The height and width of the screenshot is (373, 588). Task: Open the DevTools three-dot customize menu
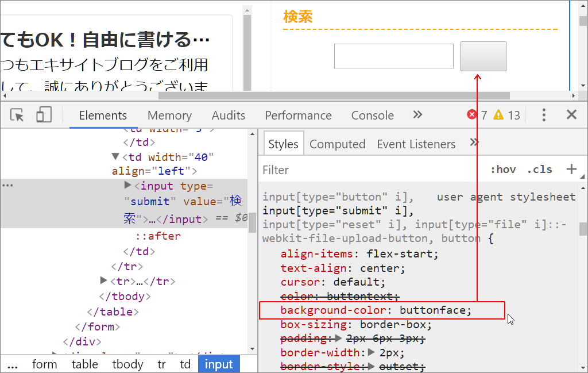pyautogui.click(x=544, y=115)
